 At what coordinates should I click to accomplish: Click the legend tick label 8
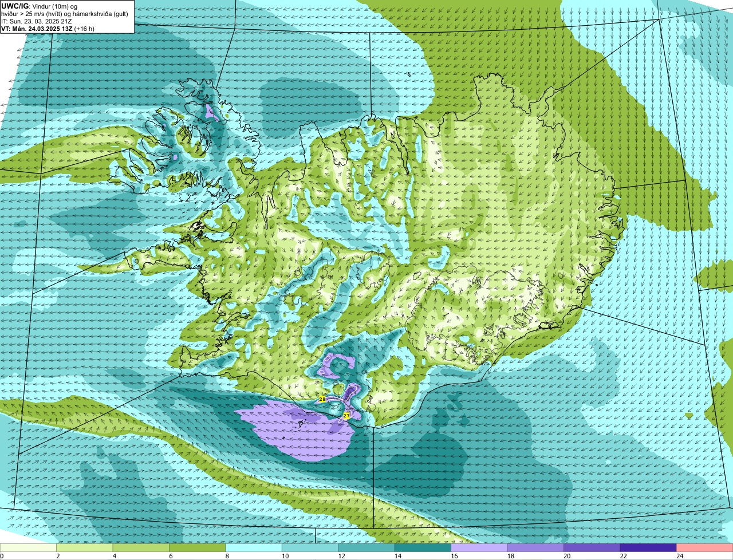click(x=227, y=556)
